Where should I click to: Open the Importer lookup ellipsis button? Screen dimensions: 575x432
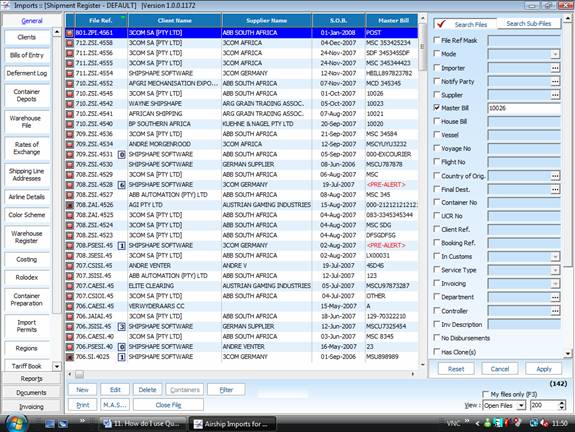pos(555,68)
